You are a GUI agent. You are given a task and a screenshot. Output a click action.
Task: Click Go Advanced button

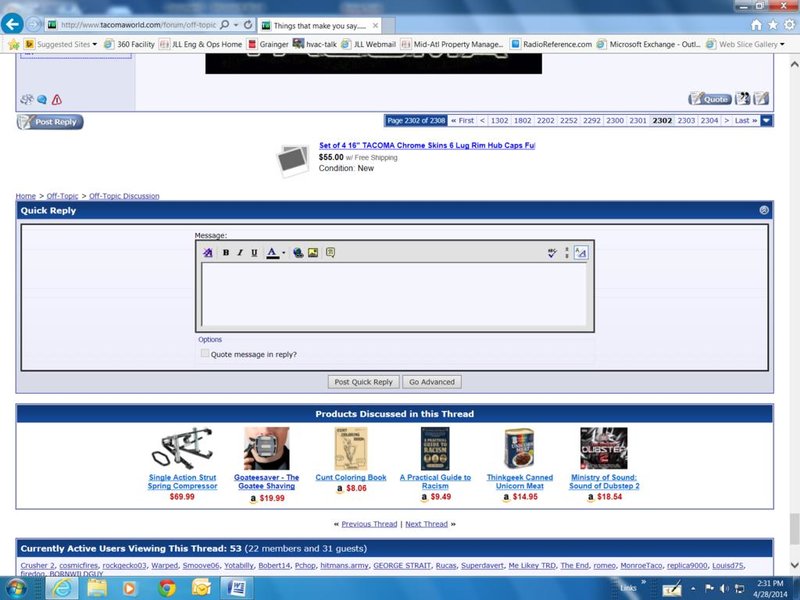432,382
